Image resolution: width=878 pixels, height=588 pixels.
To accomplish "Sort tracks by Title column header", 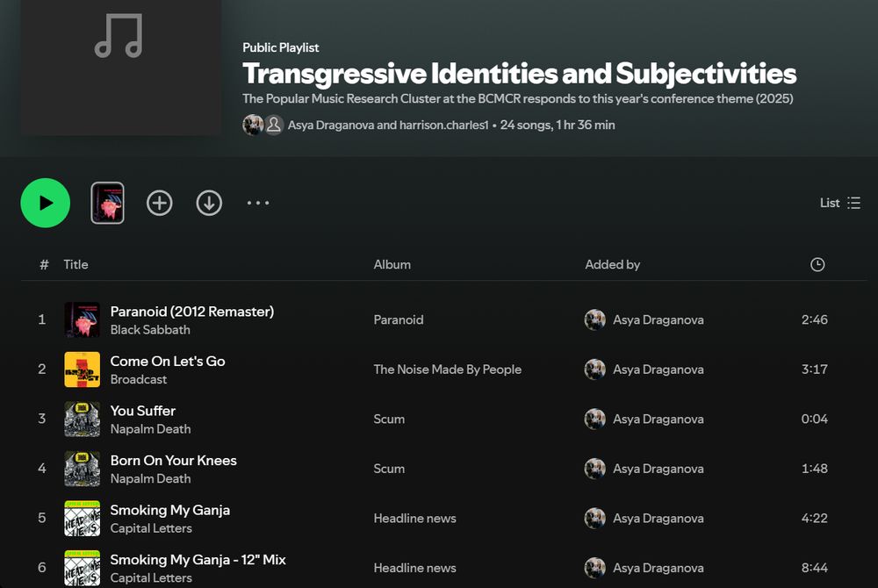I will 76,265.
